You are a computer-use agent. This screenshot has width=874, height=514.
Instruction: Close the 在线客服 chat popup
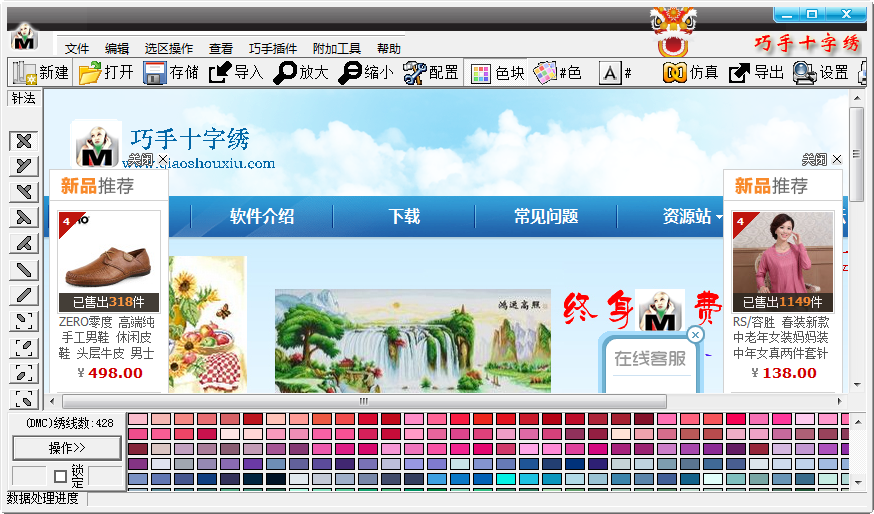pyautogui.click(x=695, y=335)
